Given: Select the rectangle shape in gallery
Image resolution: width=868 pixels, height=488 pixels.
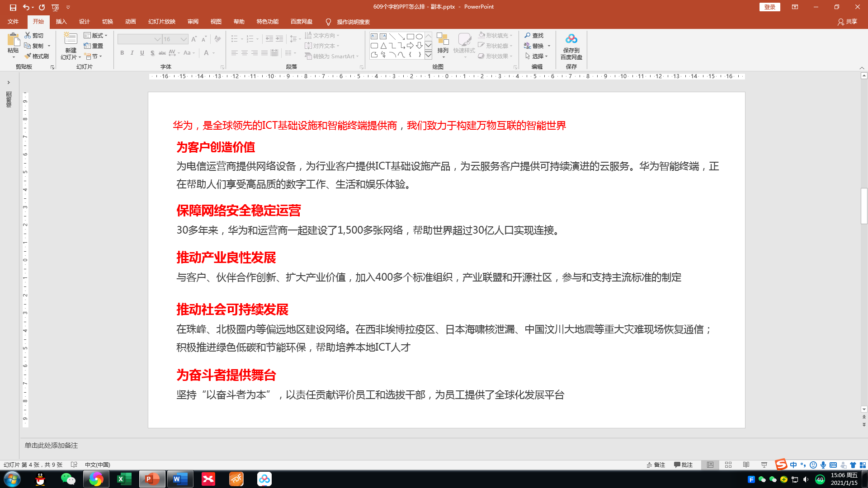Looking at the screenshot, I should tap(410, 37).
